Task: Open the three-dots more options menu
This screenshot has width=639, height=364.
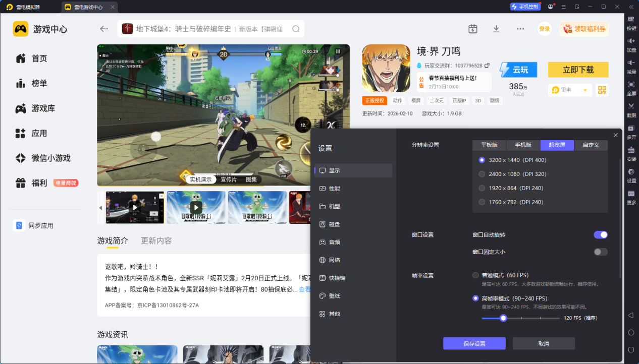Action: 520,29
